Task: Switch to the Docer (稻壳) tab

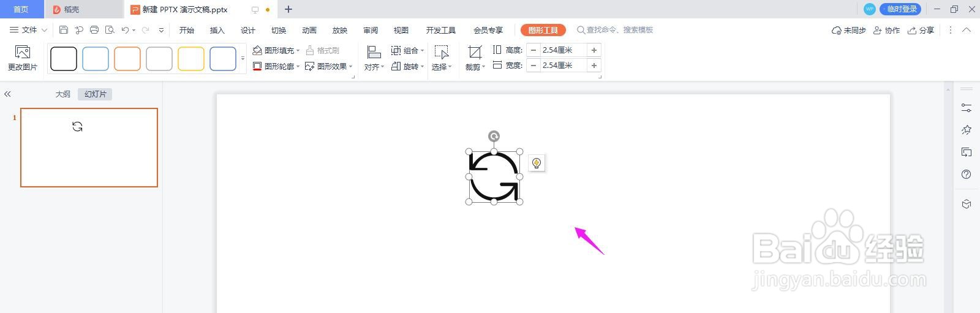Action: (84, 9)
